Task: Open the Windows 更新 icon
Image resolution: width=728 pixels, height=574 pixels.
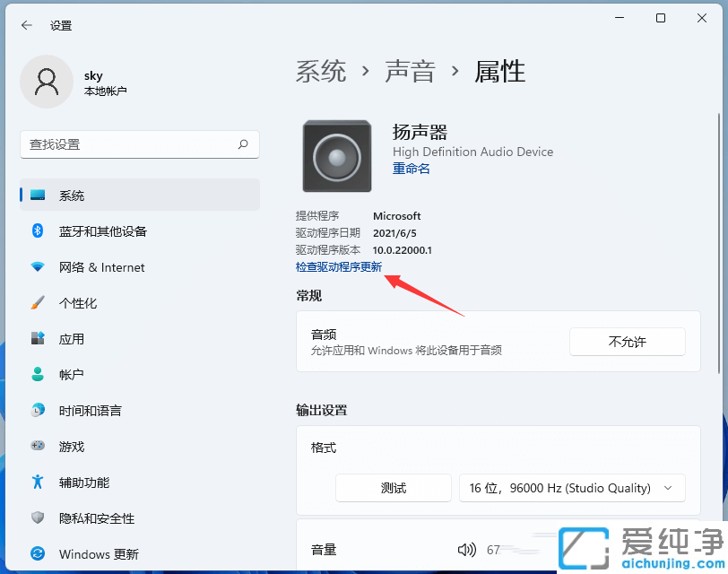Action: 37,554
